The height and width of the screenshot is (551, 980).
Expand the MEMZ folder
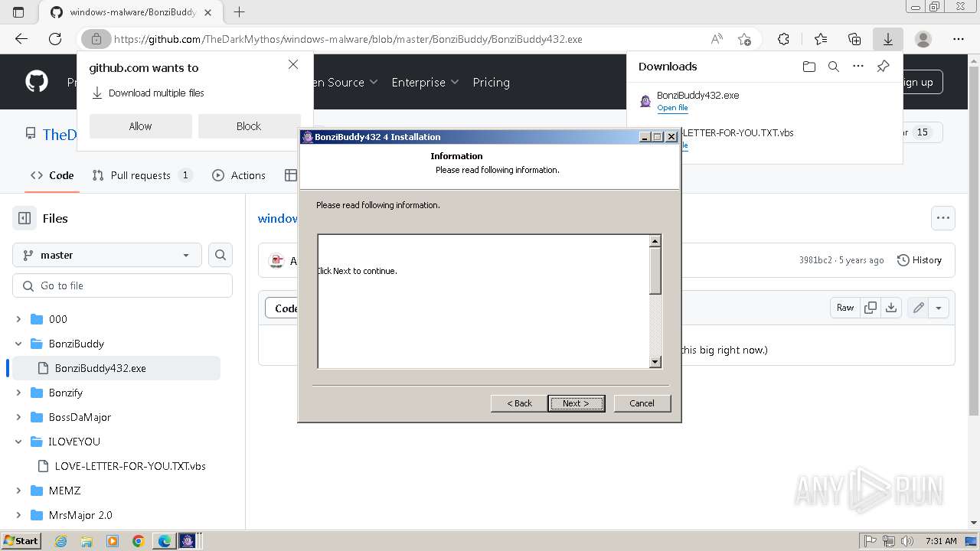click(19, 491)
